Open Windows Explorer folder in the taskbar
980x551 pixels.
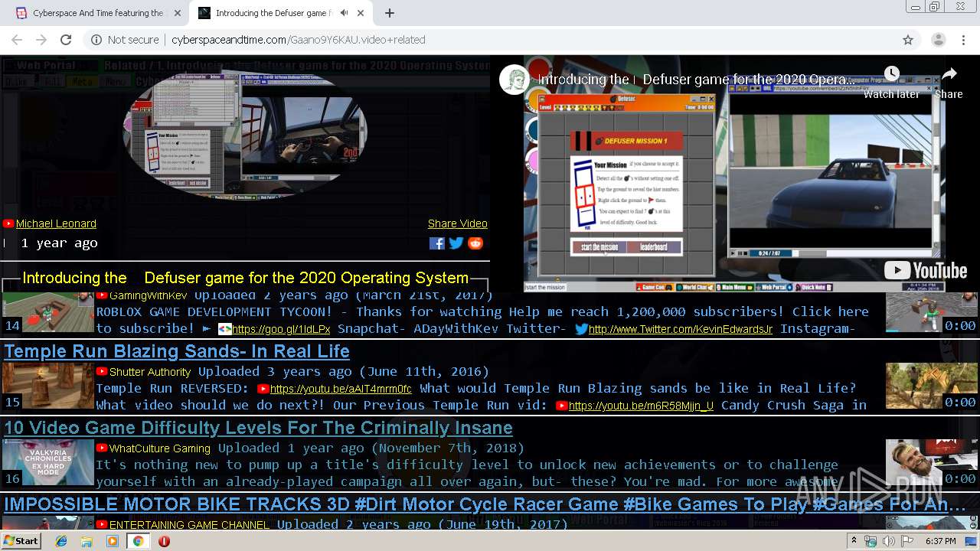[87, 541]
